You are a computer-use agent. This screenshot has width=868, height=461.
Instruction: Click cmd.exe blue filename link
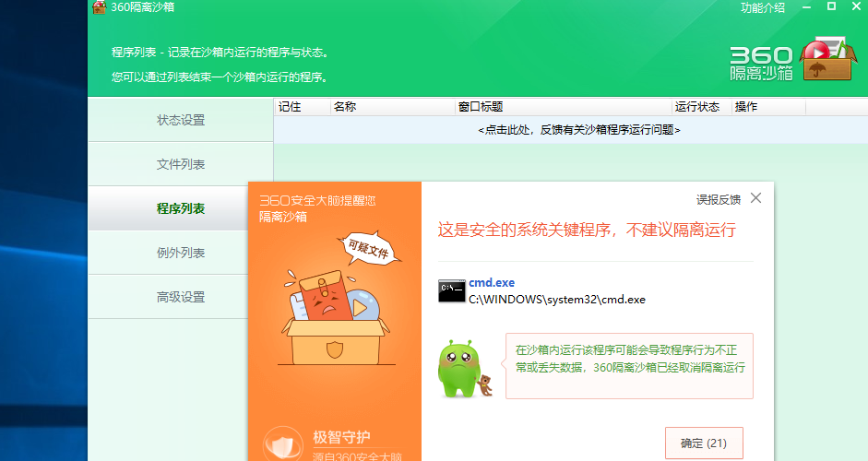[492, 282]
